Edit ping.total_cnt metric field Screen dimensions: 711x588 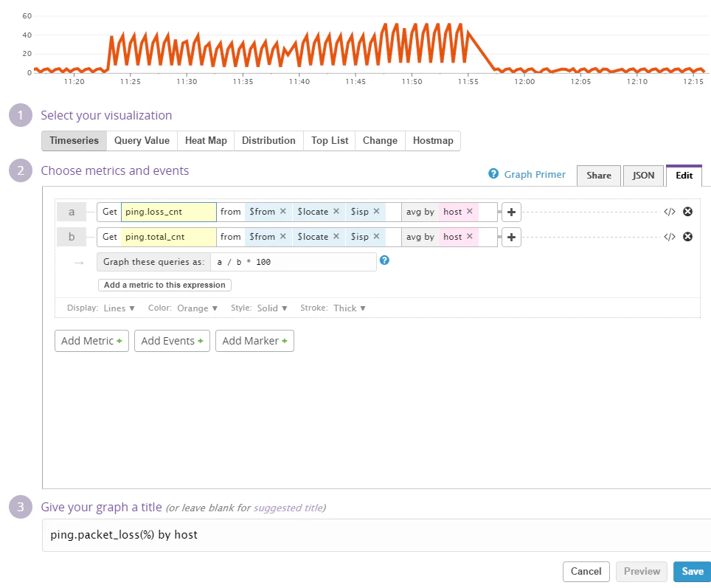coord(169,237)
